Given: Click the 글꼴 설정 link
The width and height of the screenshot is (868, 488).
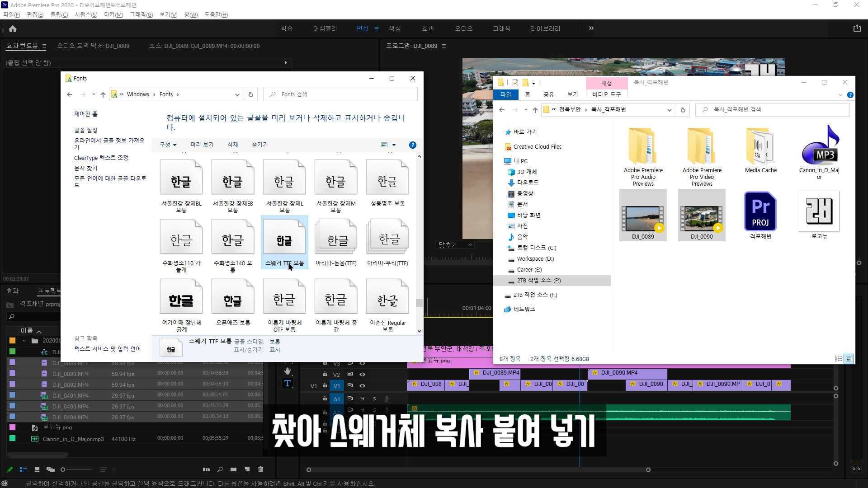Looking at the screenshot, I should pyautogui.click(x=86, y=130).
